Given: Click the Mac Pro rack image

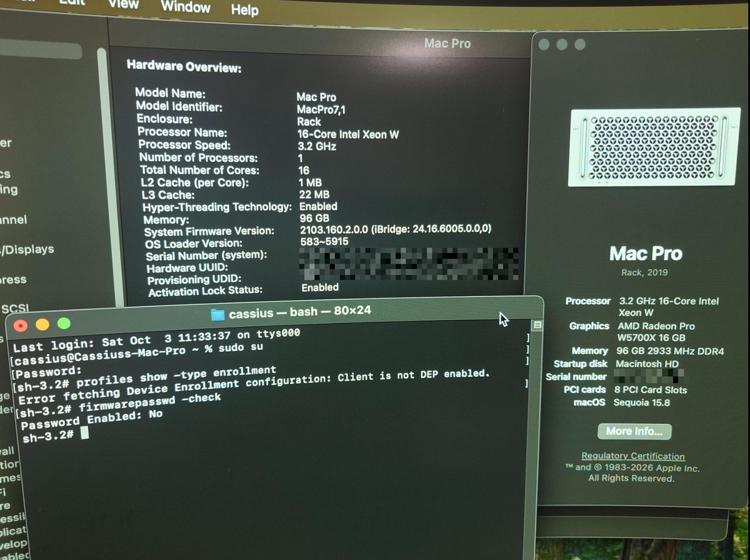Looking at the screenshot, I should click(x=654, y=147).
